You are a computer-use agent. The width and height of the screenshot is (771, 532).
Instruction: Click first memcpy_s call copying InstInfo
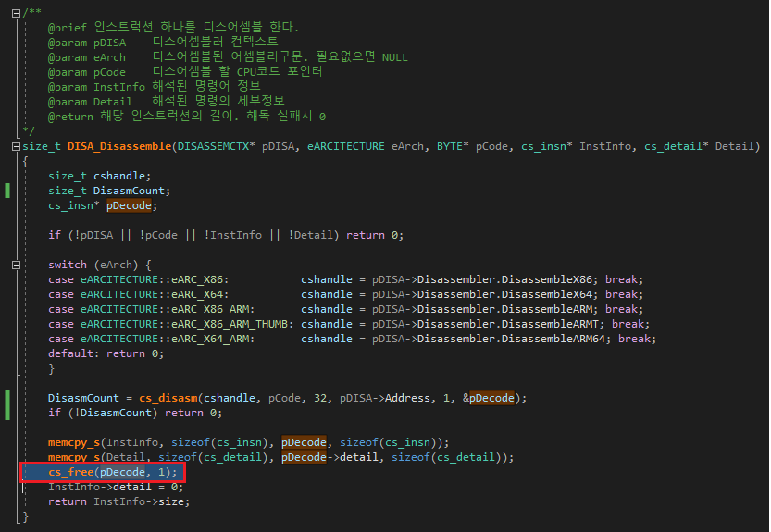point(248,442)
